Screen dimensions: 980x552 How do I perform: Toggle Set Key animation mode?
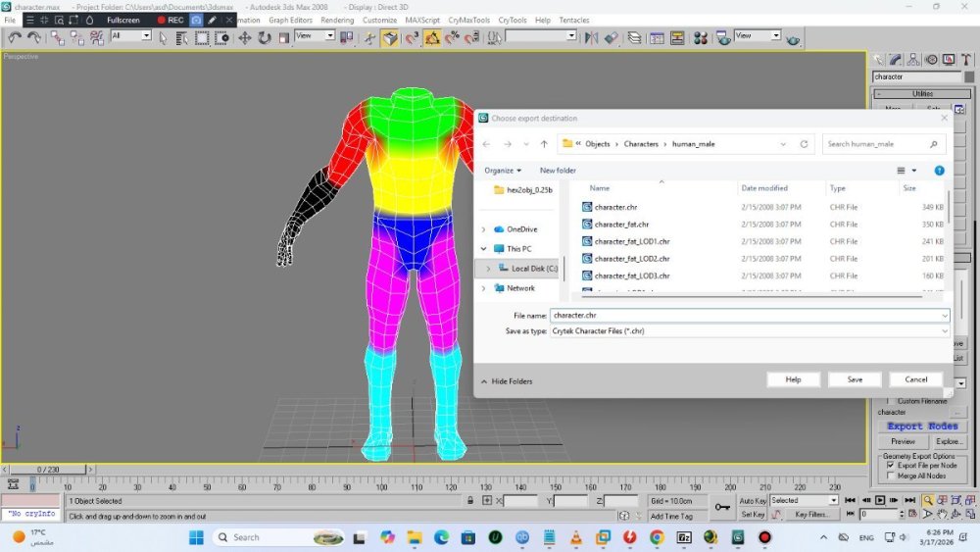(x=753, y=515)
